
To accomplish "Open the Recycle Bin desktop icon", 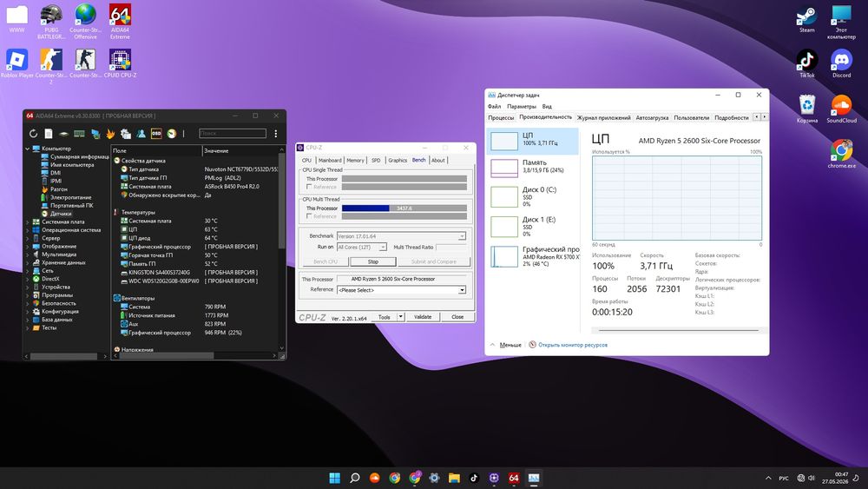I will tap(806, 109).
